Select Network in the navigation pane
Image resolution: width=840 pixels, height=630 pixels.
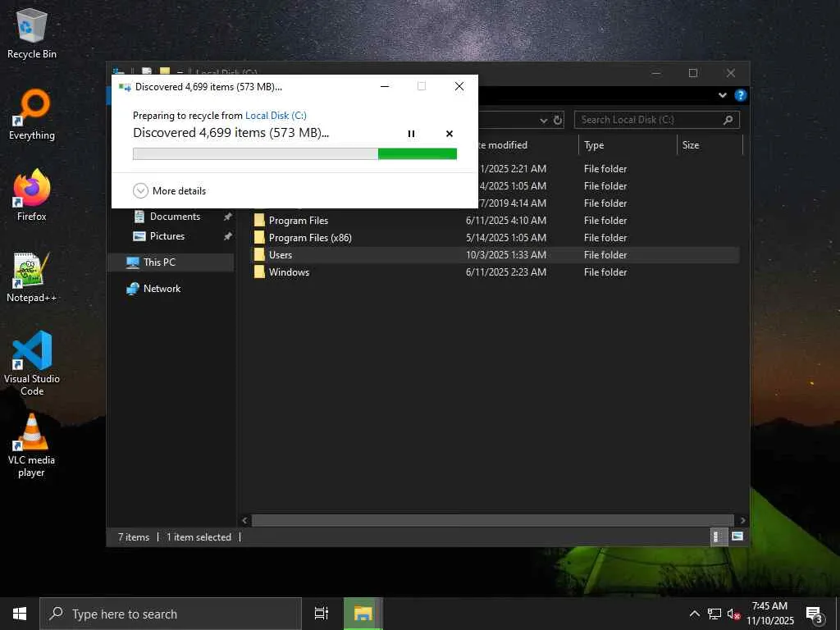click(162, 288)
